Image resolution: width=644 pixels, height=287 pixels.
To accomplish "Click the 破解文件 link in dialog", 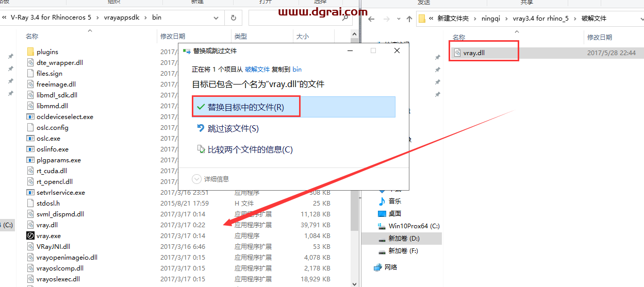I will coord(257,69).
